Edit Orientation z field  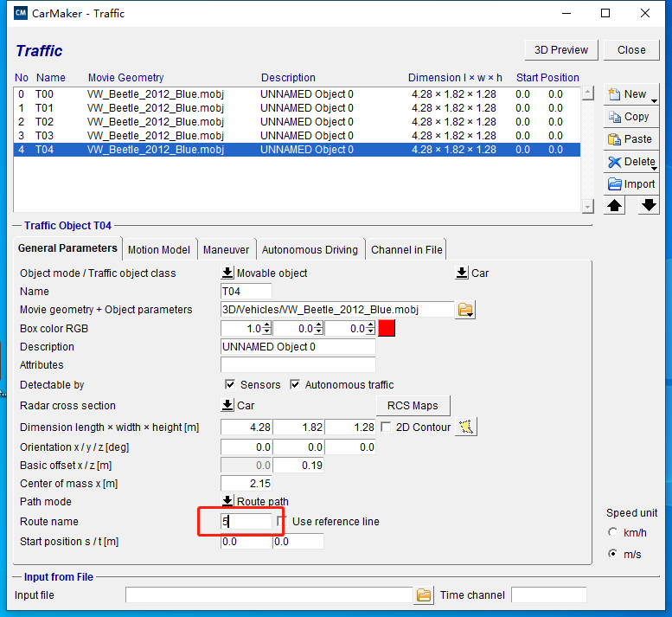350,447
